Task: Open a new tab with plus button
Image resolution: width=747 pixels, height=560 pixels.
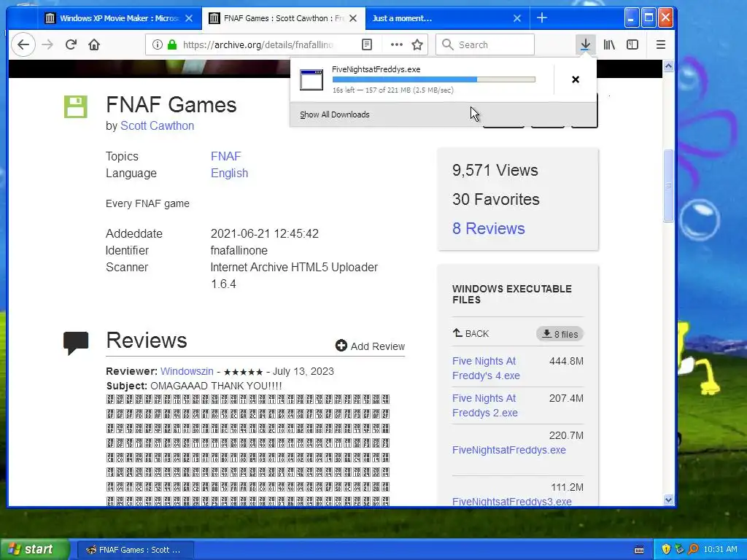Action: [x=542, y=18]
